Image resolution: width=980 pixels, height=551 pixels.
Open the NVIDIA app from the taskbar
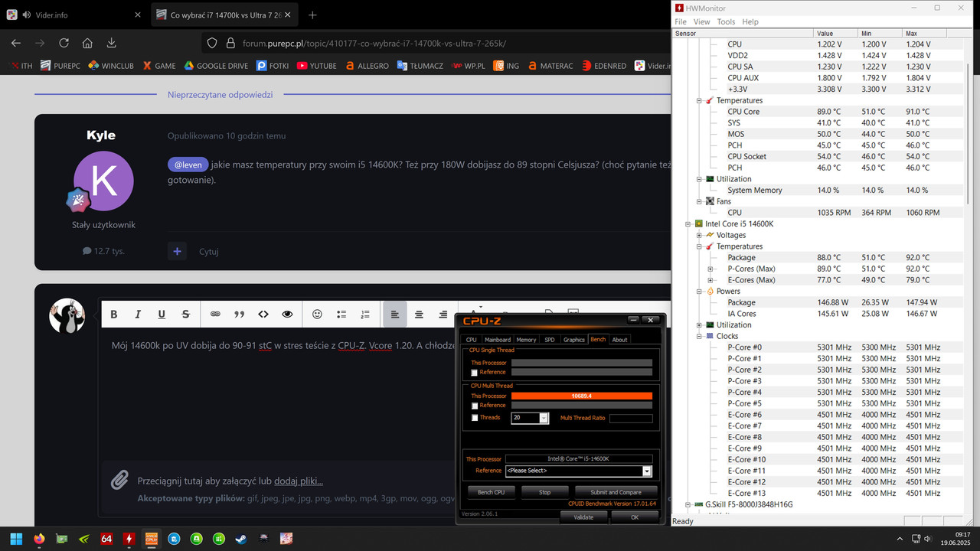click(x=84, y=539)
